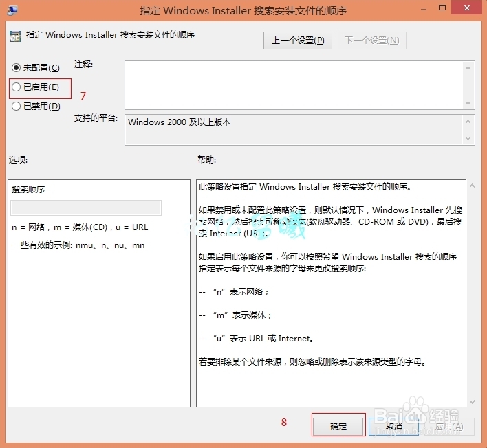Minimize the policy dialog window
The width and height of the screenshot is (487, 448).
(424, 10)
